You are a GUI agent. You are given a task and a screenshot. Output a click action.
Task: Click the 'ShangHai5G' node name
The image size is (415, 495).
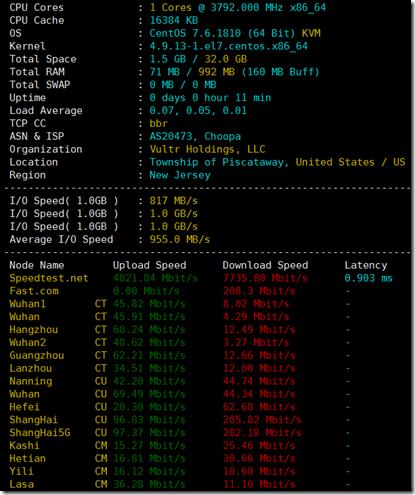pos(40,433)
